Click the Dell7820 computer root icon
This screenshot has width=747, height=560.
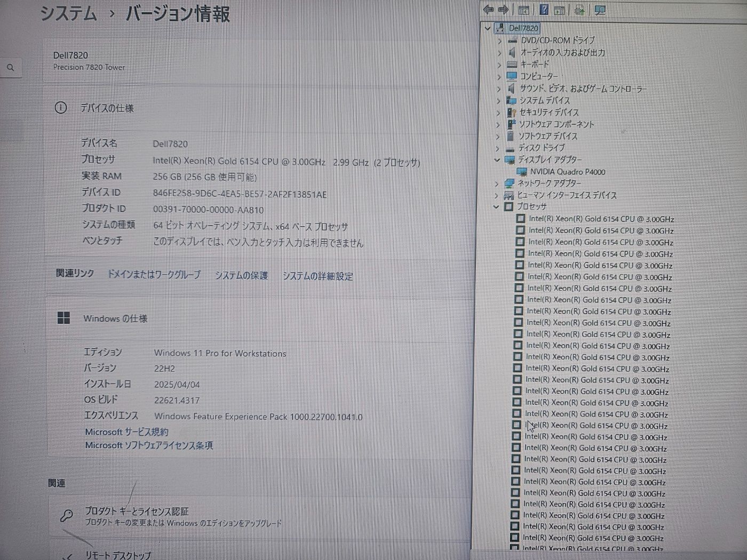(500, 28)
